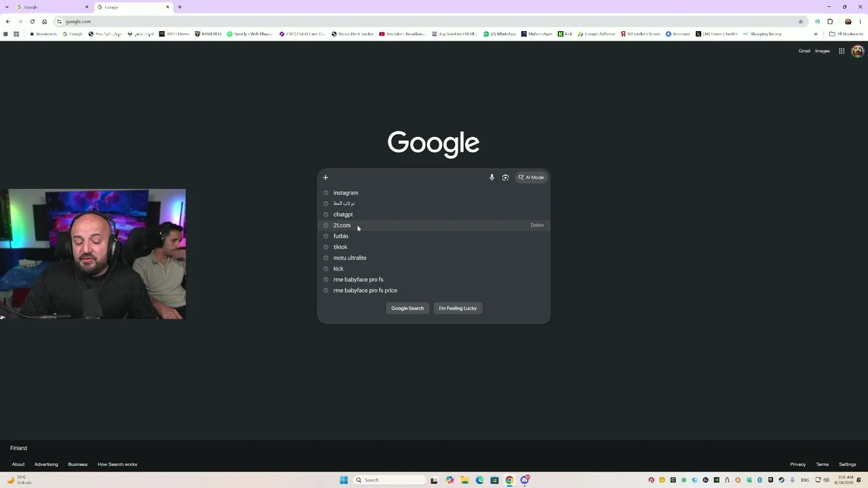
Task: Open the tab search dropdown arrow
Action: click(7, 7)
